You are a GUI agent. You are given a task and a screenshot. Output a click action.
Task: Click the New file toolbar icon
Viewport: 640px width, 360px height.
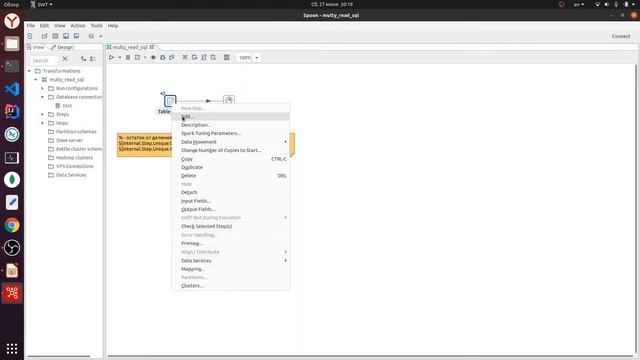[30, 36]
